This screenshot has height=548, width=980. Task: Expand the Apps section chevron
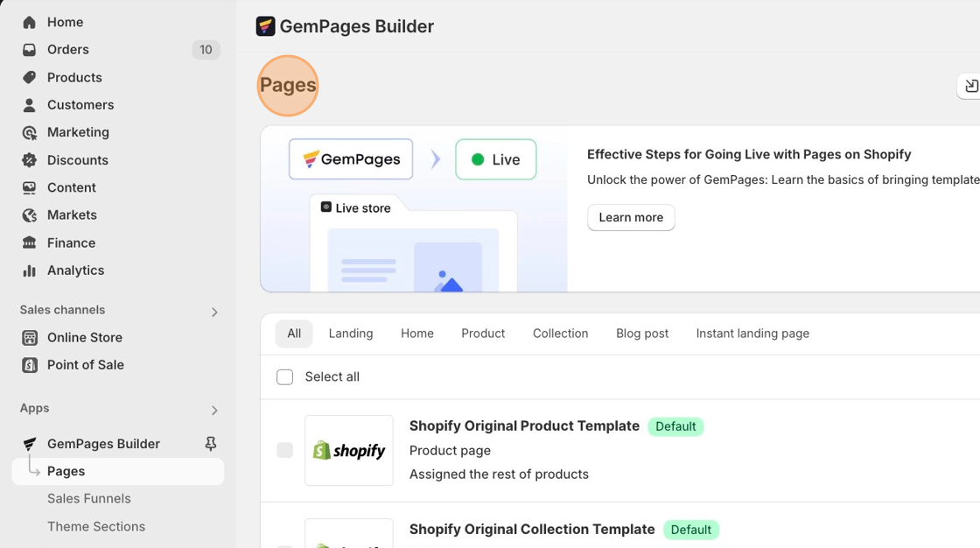point(214,410)
